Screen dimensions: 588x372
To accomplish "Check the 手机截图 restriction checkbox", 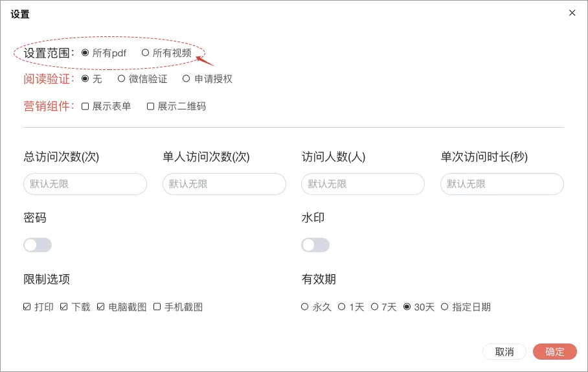I will coord(157,307).
